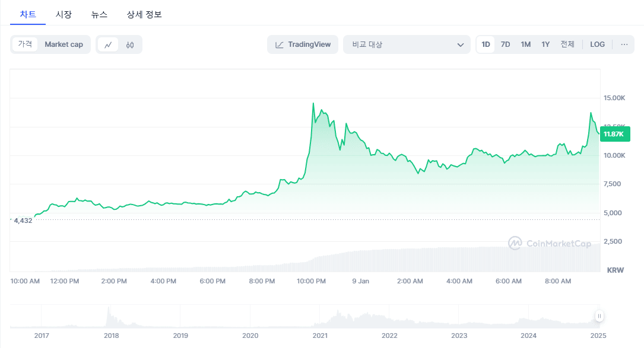Click the 4,432 opening price label
This screenshot has height=348, width=644.
point(23,221)
